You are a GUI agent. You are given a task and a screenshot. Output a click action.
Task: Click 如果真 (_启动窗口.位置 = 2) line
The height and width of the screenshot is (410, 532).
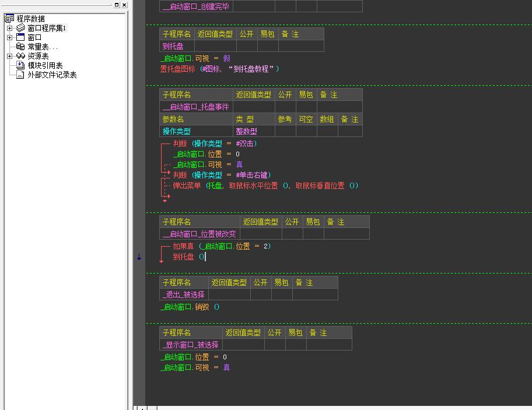click(222, 246)
